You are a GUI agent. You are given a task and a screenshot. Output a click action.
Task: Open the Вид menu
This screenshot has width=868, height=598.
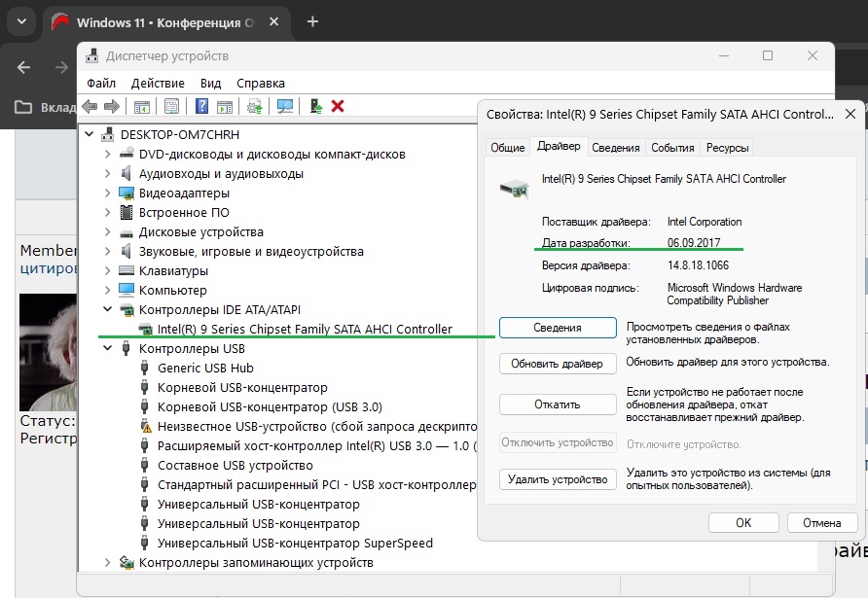(210, 84)
